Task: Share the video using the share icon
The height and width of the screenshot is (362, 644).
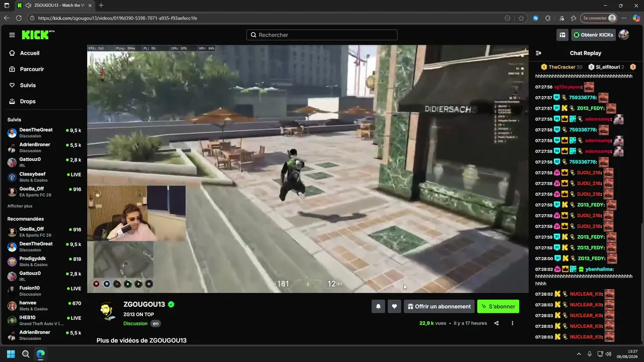Action: [x=497, y=323]
